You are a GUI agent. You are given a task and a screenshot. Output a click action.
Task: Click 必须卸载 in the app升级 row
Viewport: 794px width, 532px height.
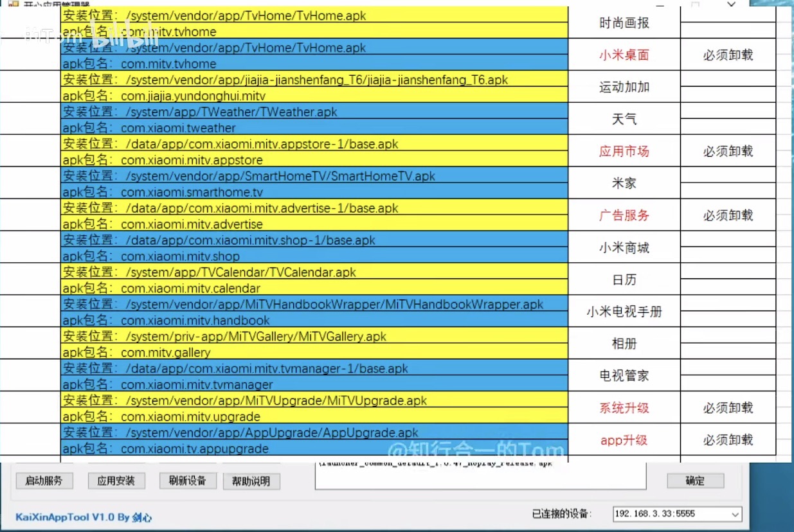point(728,440)
